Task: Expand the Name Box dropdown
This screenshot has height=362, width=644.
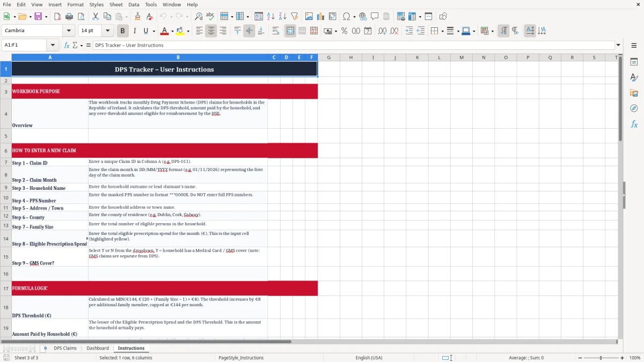Action: [53, 45]
